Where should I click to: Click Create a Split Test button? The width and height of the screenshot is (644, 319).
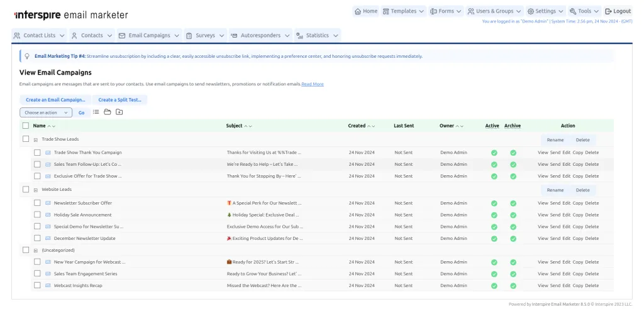pos(119,100)
